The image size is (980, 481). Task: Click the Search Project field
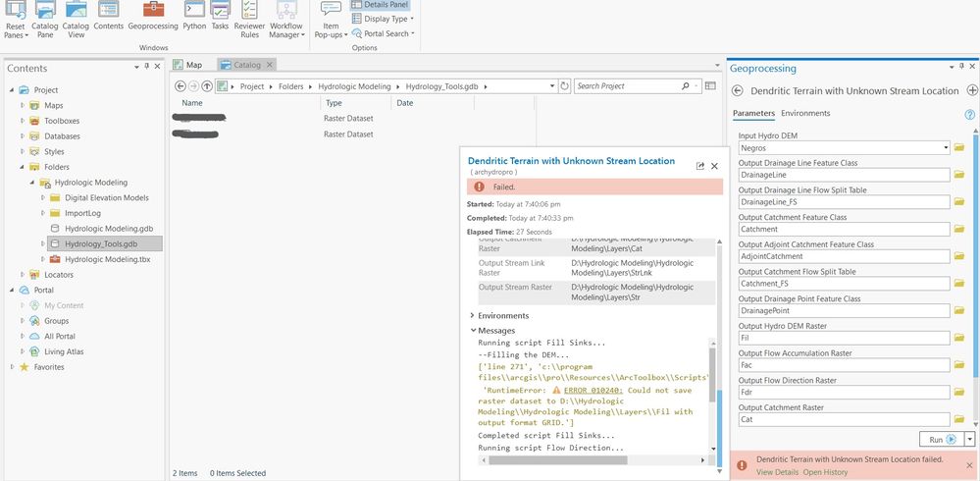click(627, 86)
